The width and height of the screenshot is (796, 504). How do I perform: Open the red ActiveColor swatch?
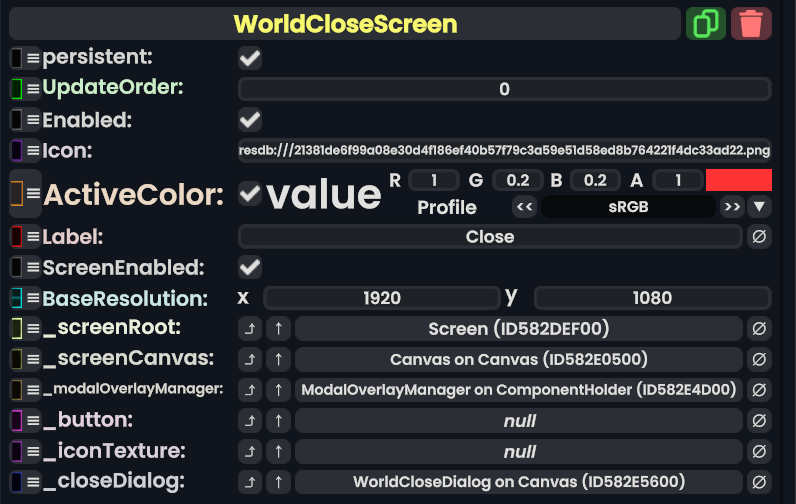[739, 180]
